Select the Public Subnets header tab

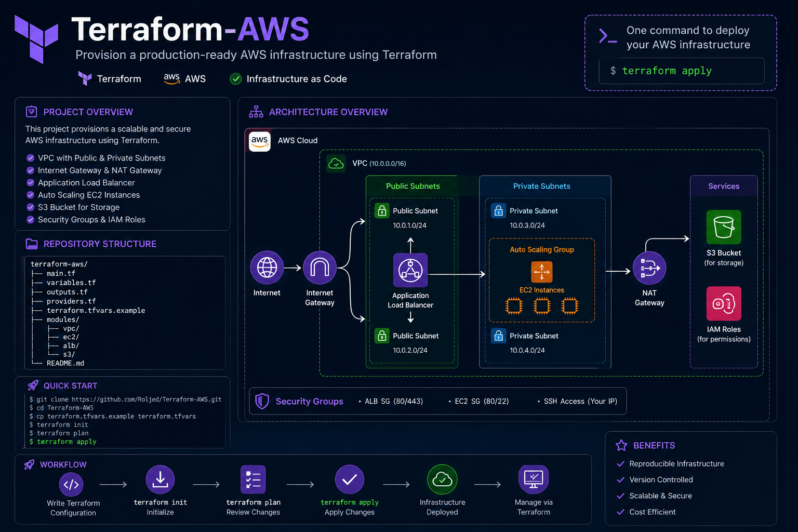413,186
